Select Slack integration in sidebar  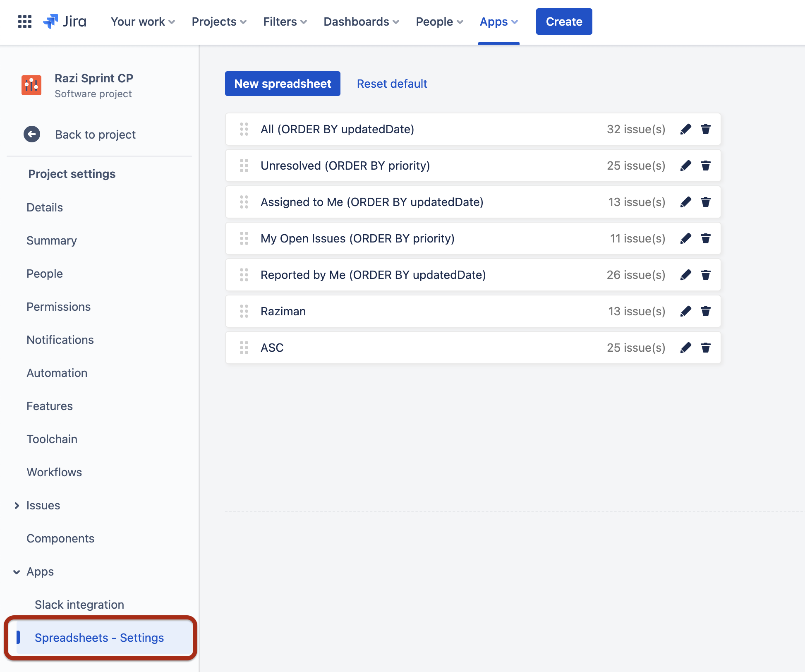[x=79, y=605]
